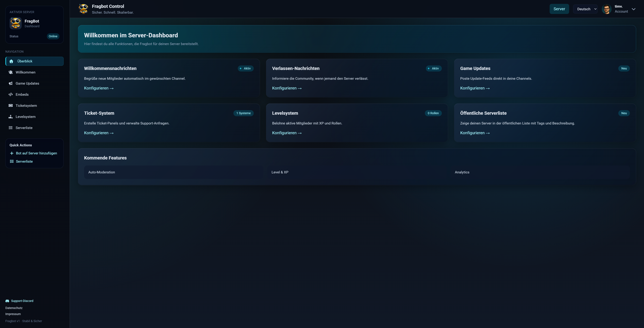Click the Online status badge
This screenshot has width=644, height=328.
click(x=53, y=36)
